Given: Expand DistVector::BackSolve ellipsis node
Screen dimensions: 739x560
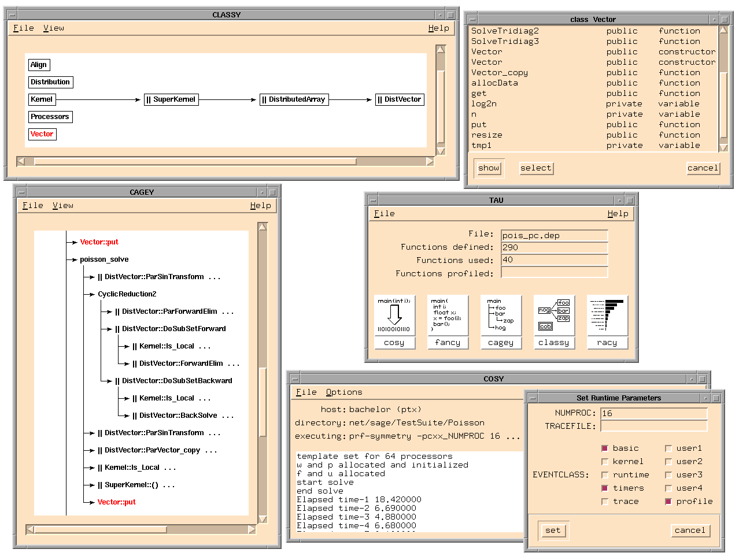Looking at the screenshot, I should pos(228,417).
